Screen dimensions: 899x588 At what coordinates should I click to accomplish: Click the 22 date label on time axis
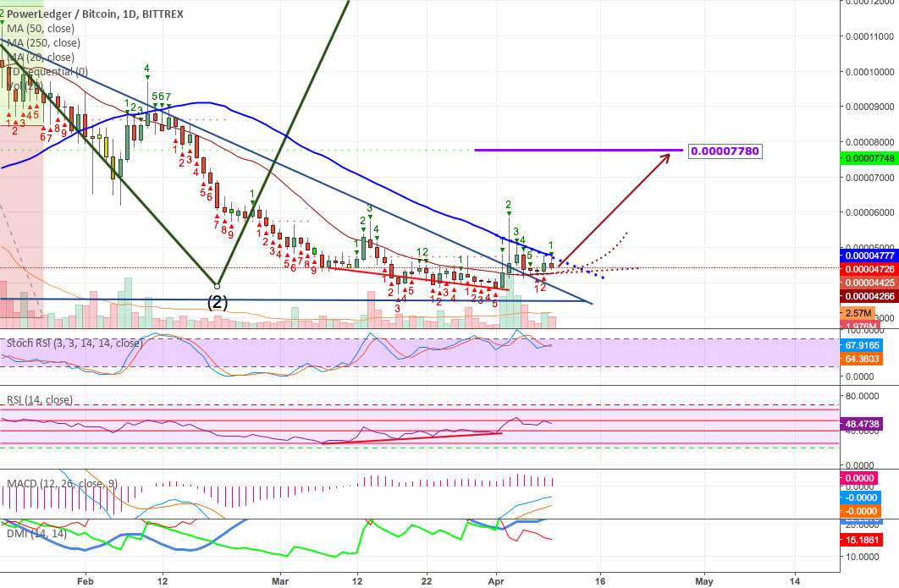click(x=427, y=581)
